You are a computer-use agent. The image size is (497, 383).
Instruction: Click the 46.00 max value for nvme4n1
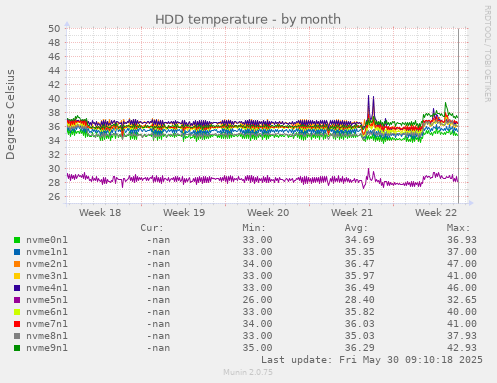click(x=462, y=288)
